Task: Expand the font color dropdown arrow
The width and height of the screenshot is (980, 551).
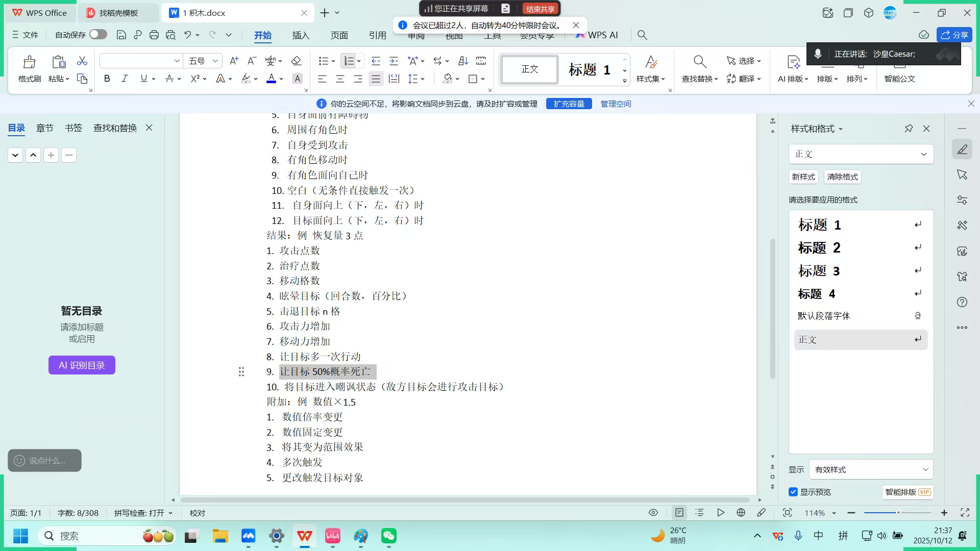Action: point(281,79)
